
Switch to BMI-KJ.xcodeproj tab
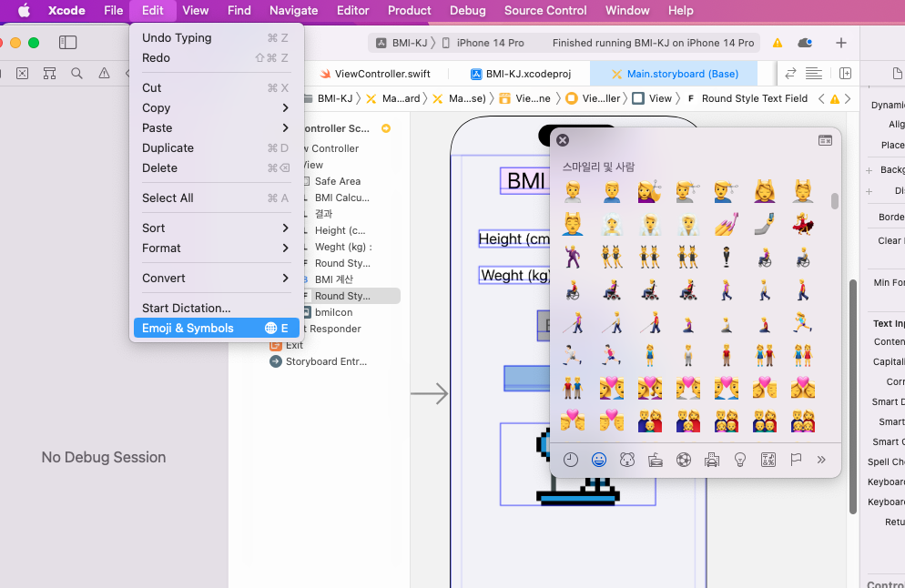[521, 74]
